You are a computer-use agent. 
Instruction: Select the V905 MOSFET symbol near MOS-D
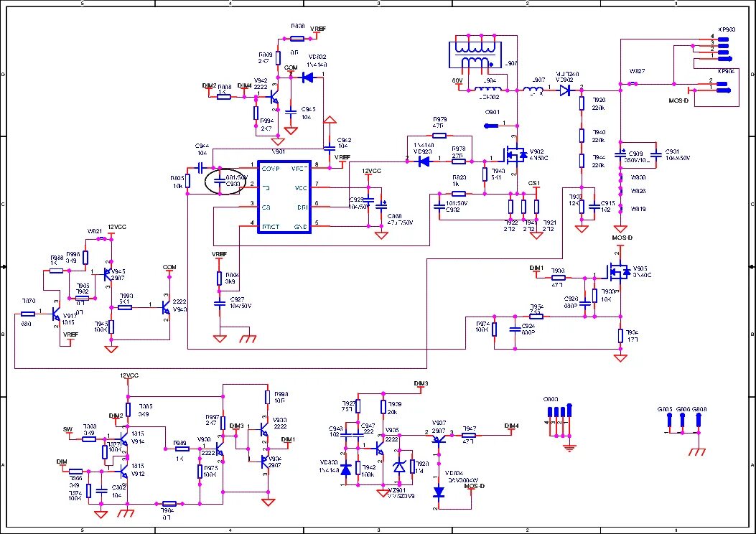[x=617, y=272]
